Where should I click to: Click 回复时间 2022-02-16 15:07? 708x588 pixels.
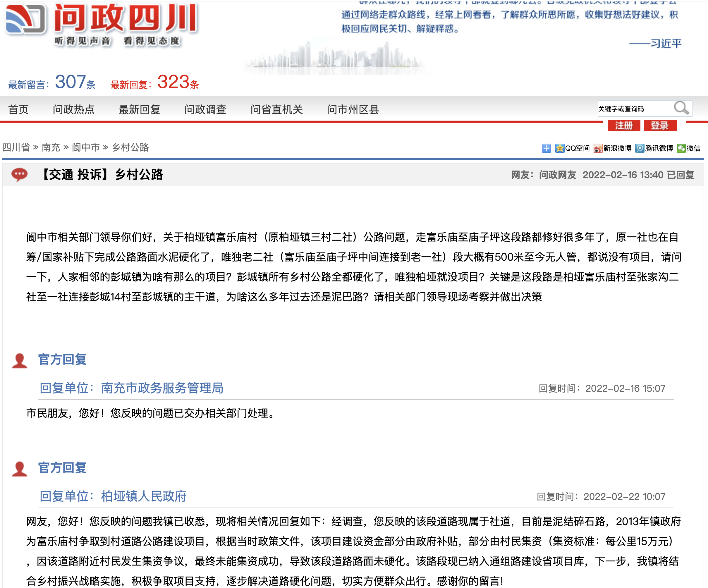(x=602, y=388)
